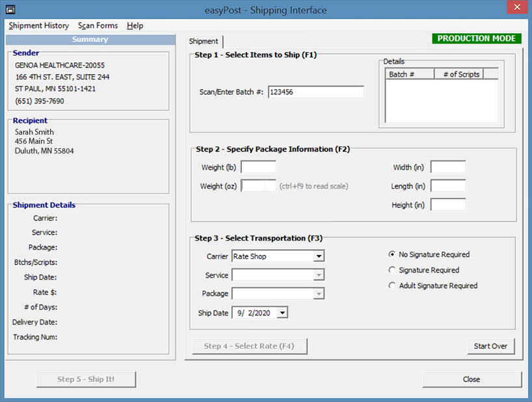The height and width of the screenshot is (402, 532).
Task: Click the Close button at bottom
Action: 472,379
